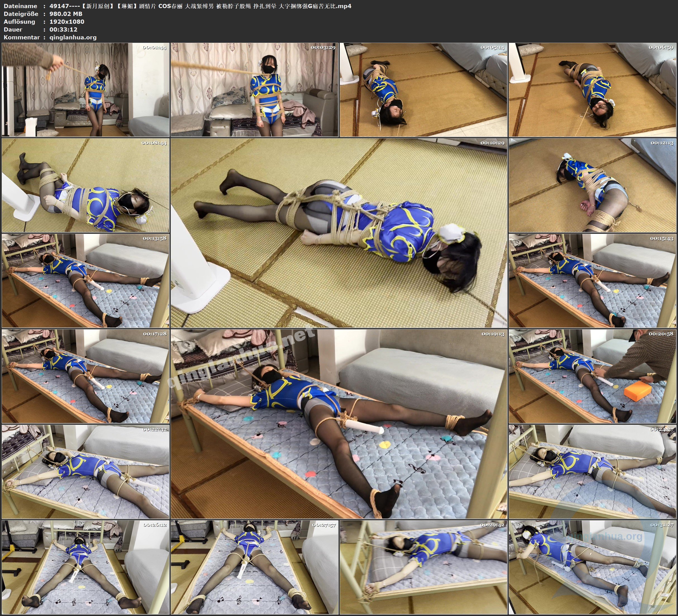Click the qinglanhua.org Kommentar text

tap(73, 37)
